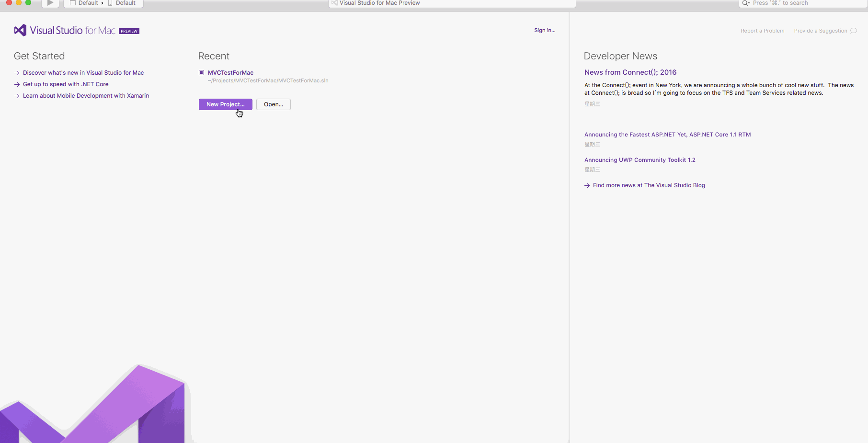Click the Visual Studio logo icon
The image size is (868, 443).
click(20, 31)
